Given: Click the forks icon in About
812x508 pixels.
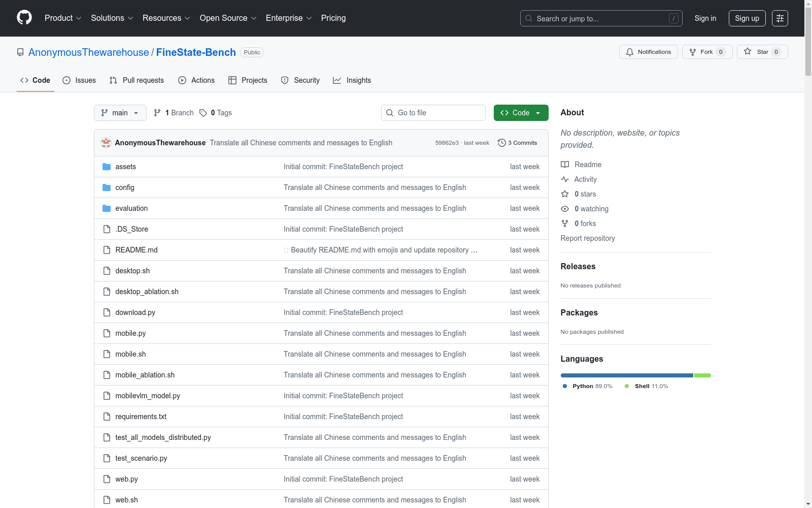Looking at the screenshot, I should click(565, 224).
